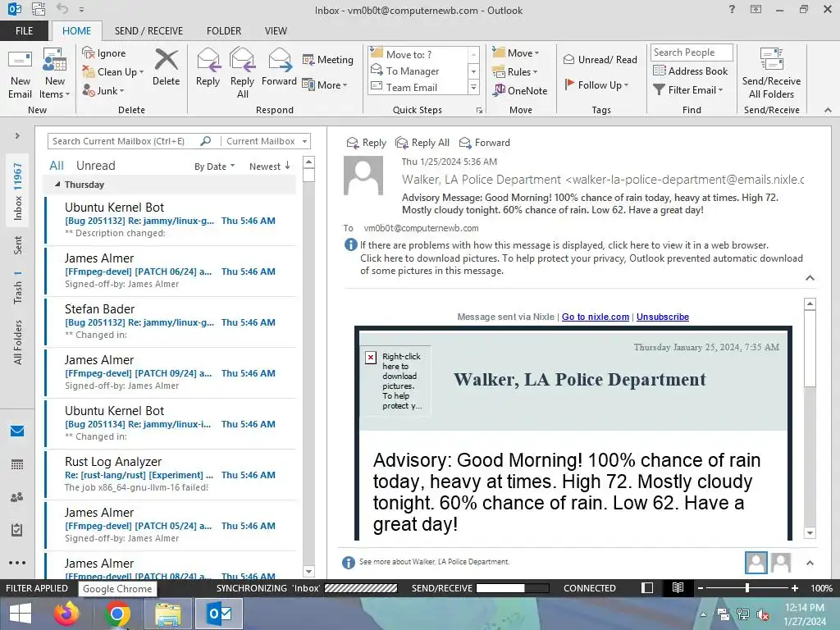This screenshot has height=630, width=840.
Task: Open New Items menu
Action: tap(55, 74)
